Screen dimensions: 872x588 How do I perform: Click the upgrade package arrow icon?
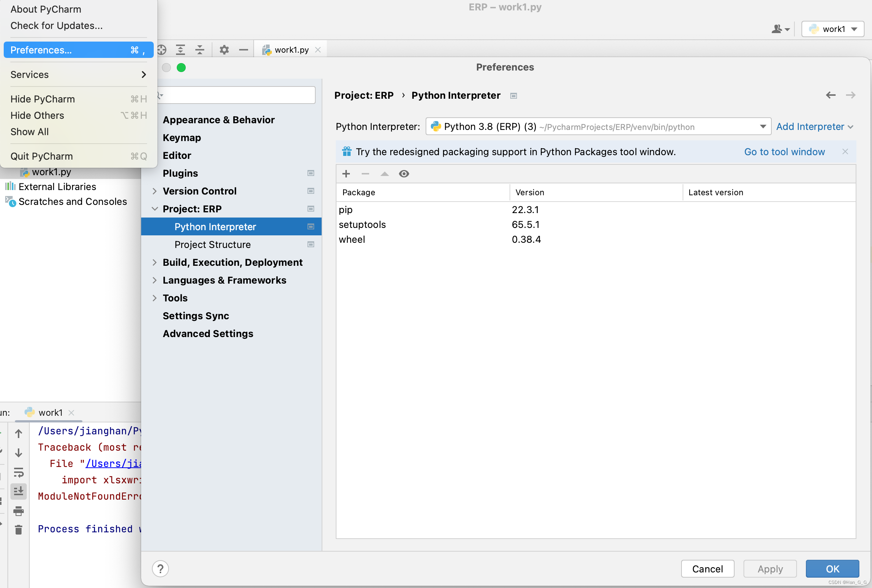(384, 174)
